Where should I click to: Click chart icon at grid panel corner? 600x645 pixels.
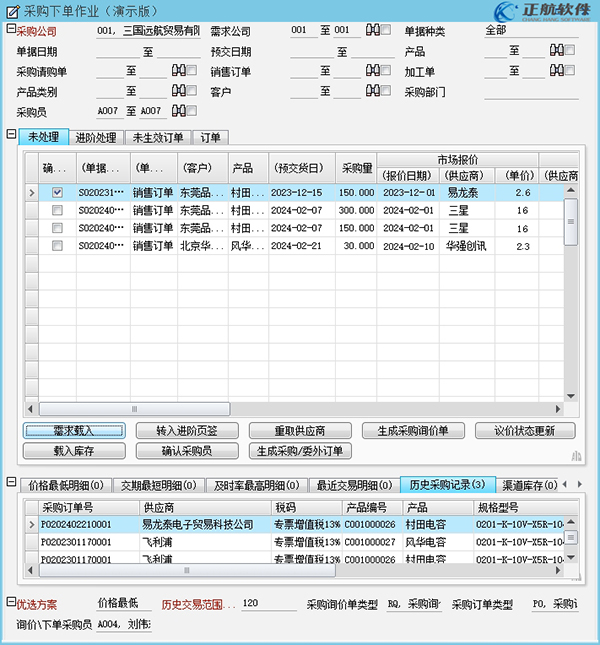(576, 456)
